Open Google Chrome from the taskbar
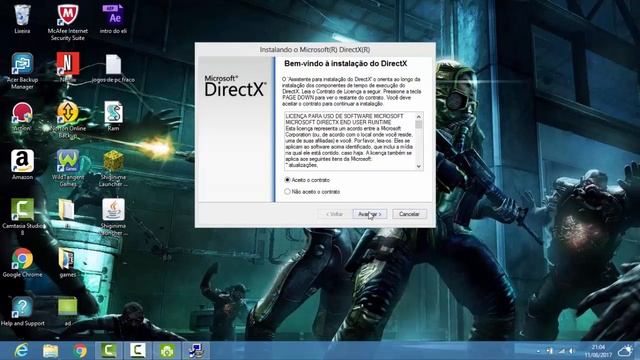This screenshot has height=360, width=640. (80, 351)
